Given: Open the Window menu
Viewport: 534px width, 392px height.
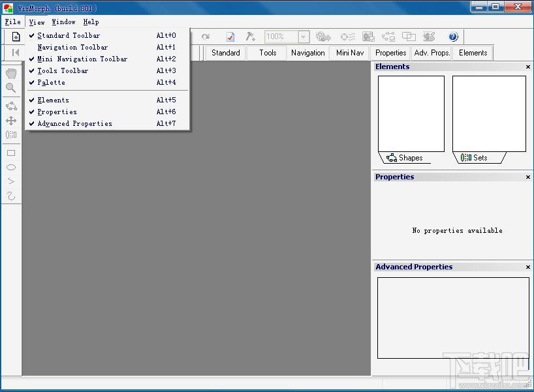Looking at the screenshot, I should [x=63, y=22].
